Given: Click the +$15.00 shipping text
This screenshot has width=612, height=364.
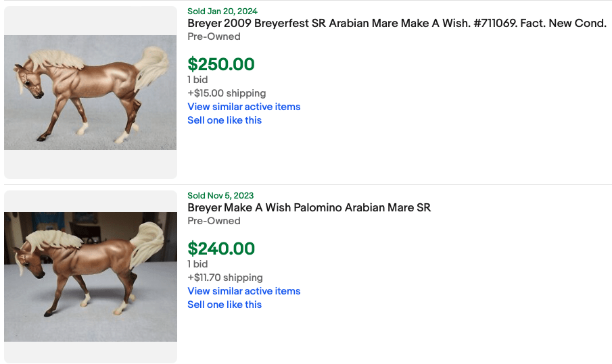Looking at the screenshot, I should click(x=226, y=93).
